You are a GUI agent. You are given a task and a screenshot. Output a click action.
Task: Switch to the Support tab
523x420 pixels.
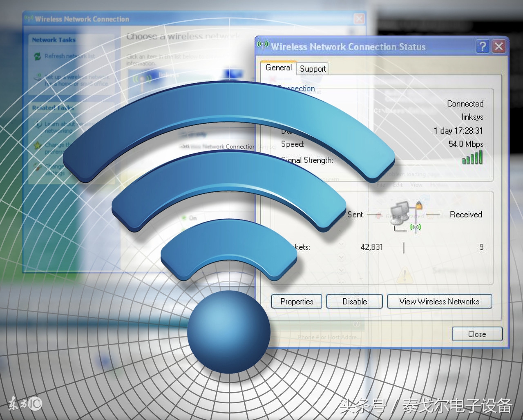(313, 69)
